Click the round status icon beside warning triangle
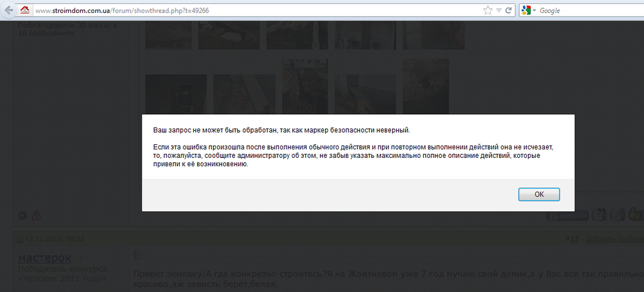 [x=23, y=215]
